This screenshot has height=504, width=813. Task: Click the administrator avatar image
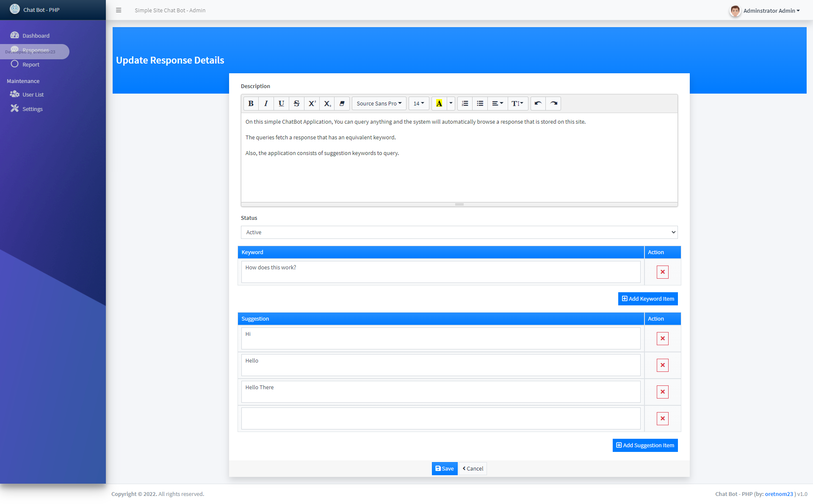tap(735, 11)
